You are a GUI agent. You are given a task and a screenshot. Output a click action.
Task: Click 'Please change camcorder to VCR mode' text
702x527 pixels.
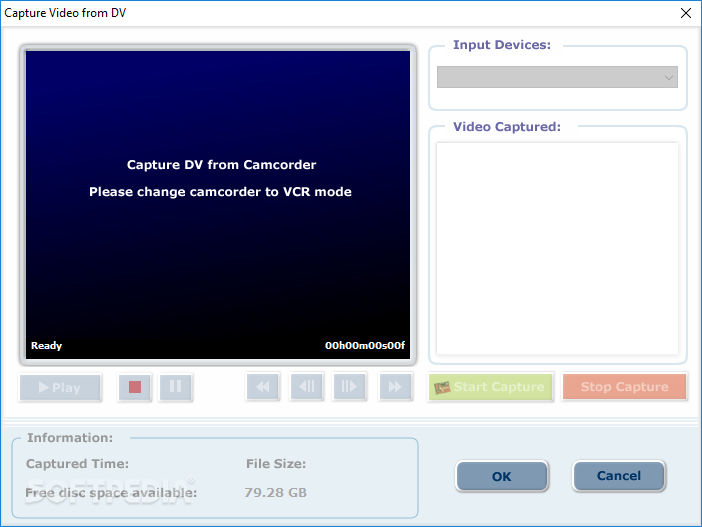(220, 192)
